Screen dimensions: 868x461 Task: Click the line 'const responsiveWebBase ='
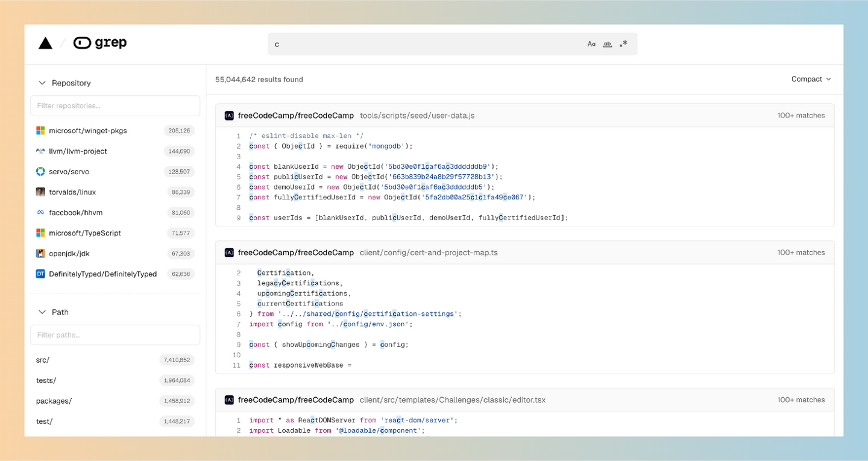300,365
